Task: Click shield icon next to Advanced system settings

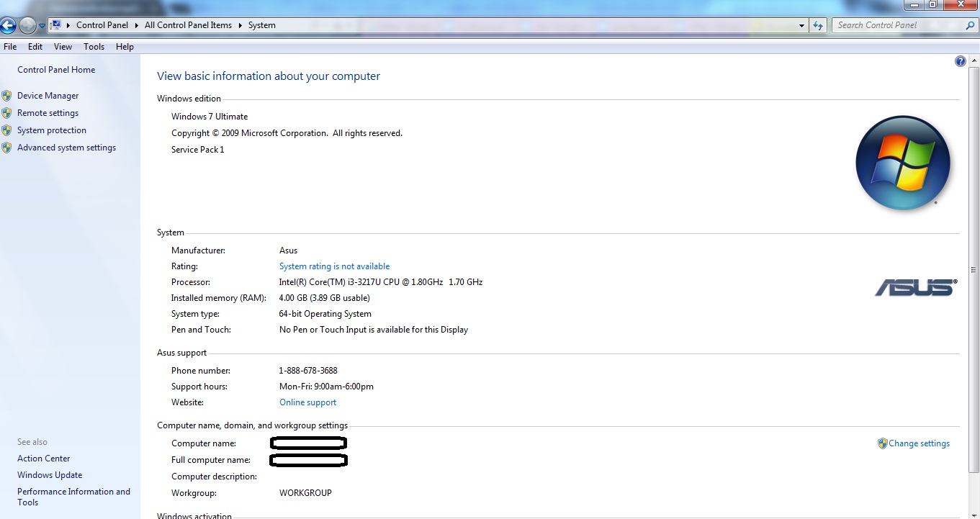Action: (6, 148)
